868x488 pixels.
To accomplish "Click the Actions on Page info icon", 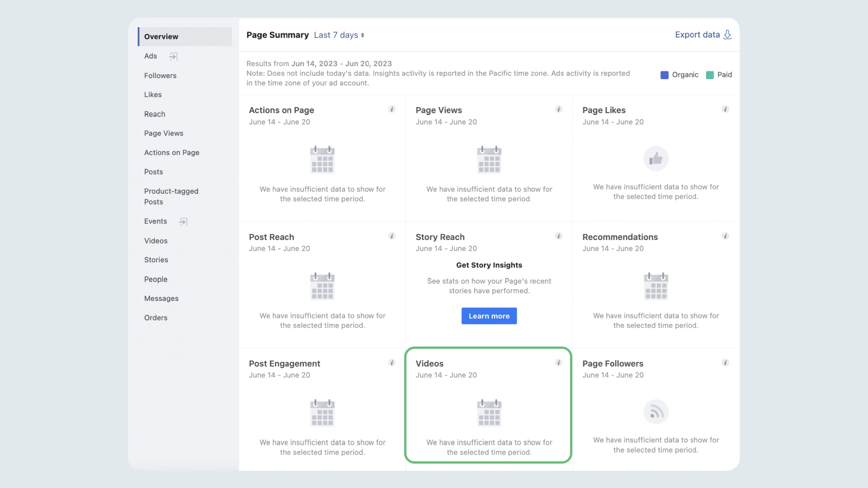I will click(x=392, y=109).
